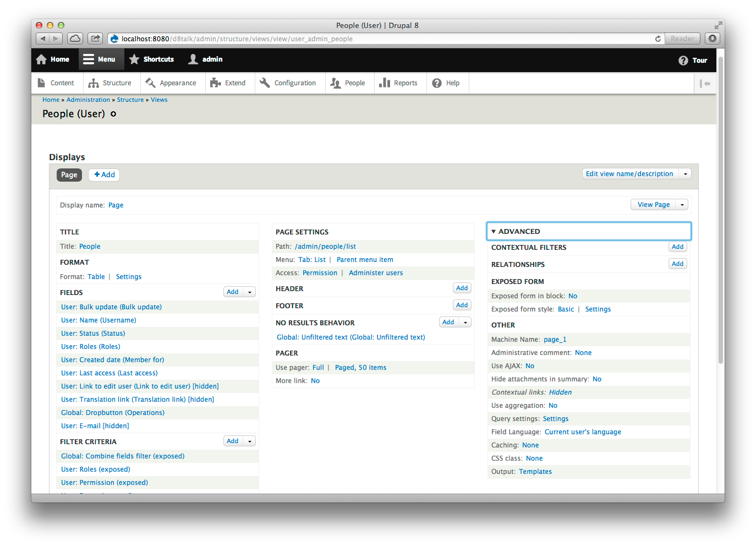Screen dimensions: 756x546
Task: Expand the View Page dropdown arrow
Action: pyautogui.click(x=682, y=205)
